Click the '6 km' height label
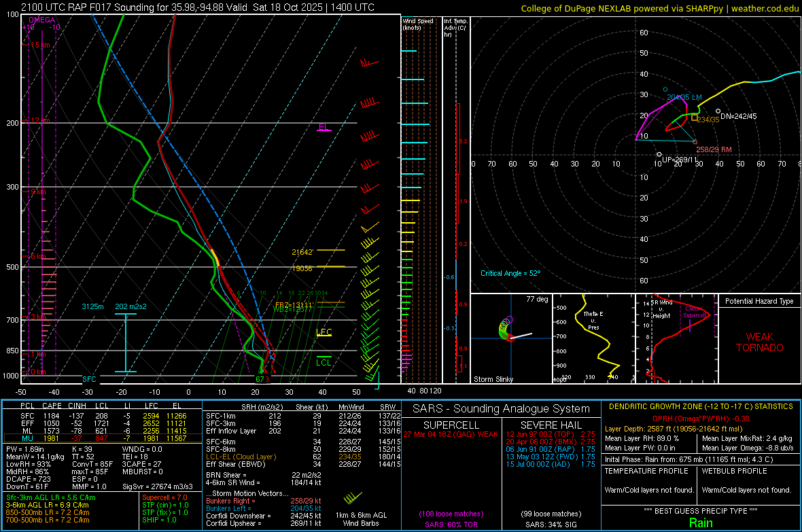Viewport: 802px width, 532px height. click(38, 256)
